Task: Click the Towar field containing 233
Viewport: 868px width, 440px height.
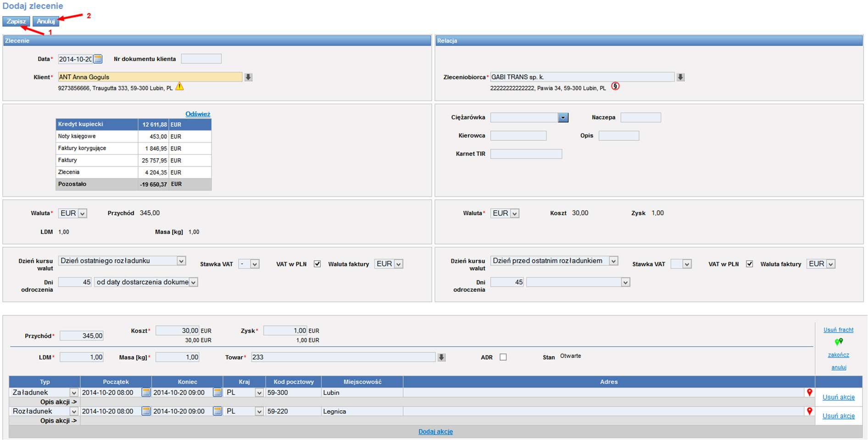Action: click(x=343, y=357)
